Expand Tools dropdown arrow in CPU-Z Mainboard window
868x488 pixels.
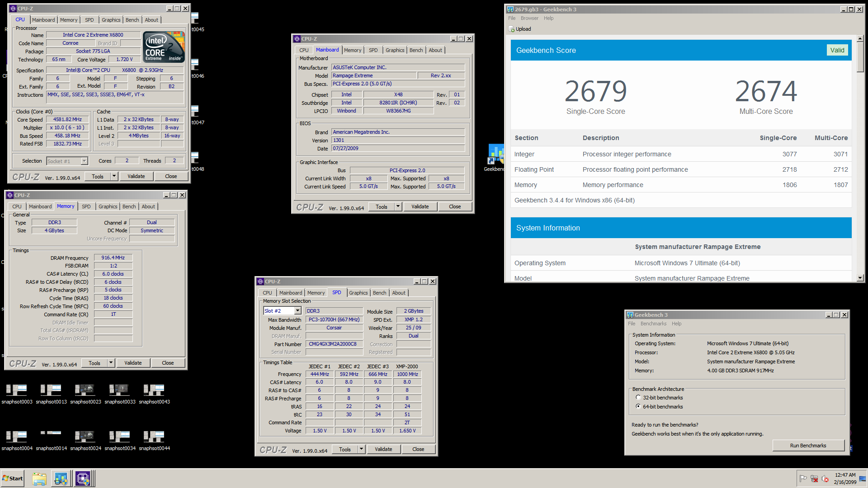(x=398, y=206)
